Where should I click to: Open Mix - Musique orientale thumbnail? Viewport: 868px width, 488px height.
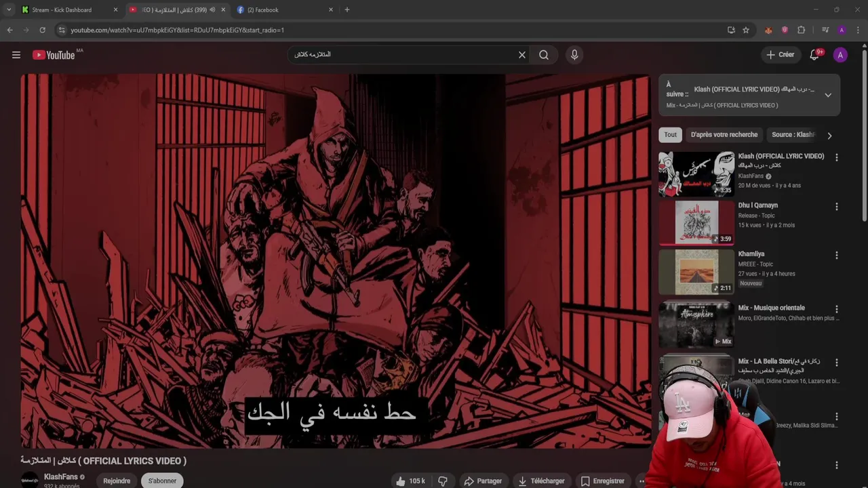coord(696,325)
